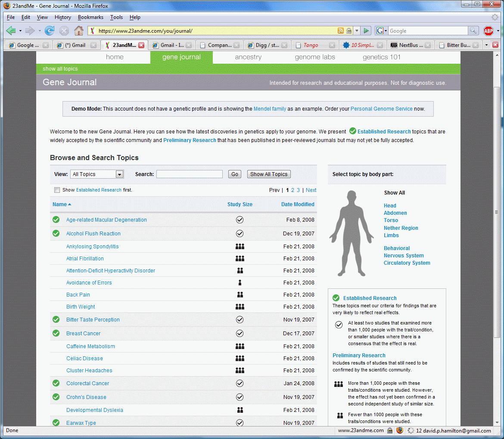The width and height of the screenshot is (504, 439).
Task: Click the scrollbar up arrow
Action: 497,55
